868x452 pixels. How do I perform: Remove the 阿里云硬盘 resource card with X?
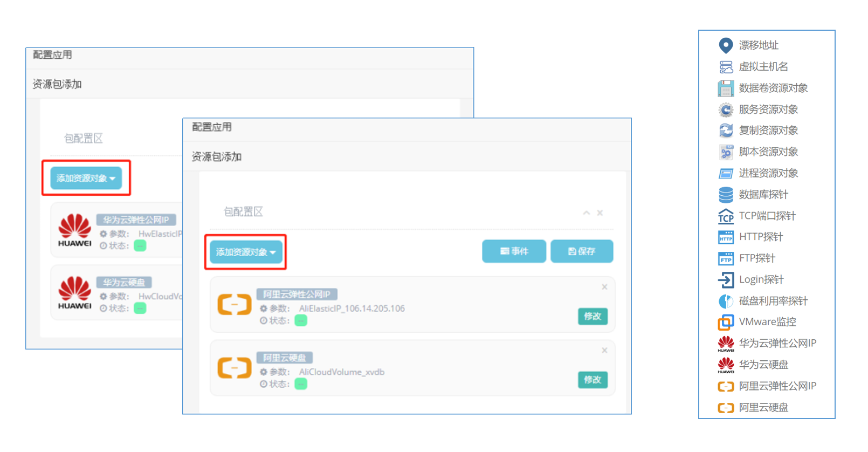604,351
